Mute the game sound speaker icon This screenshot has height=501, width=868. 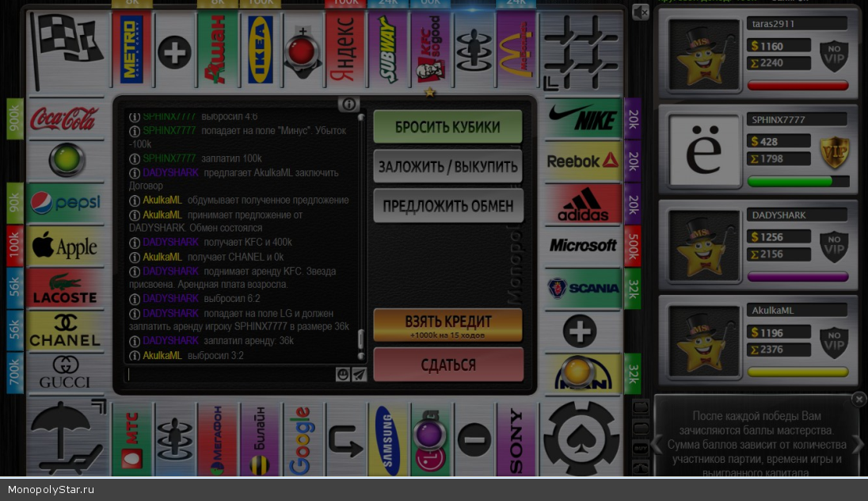click(x=641, y=12)
